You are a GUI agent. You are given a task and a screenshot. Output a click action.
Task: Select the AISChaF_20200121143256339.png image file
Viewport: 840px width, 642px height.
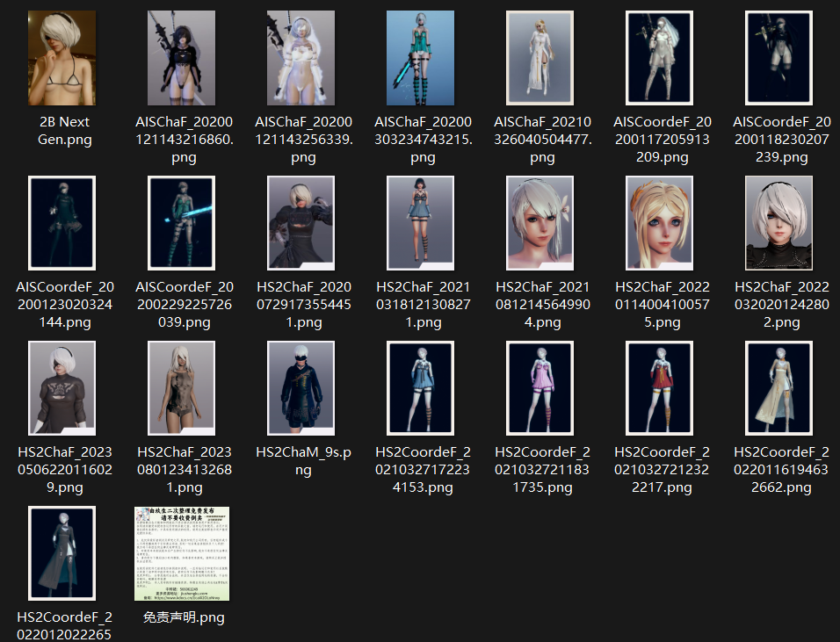point(301,58)
